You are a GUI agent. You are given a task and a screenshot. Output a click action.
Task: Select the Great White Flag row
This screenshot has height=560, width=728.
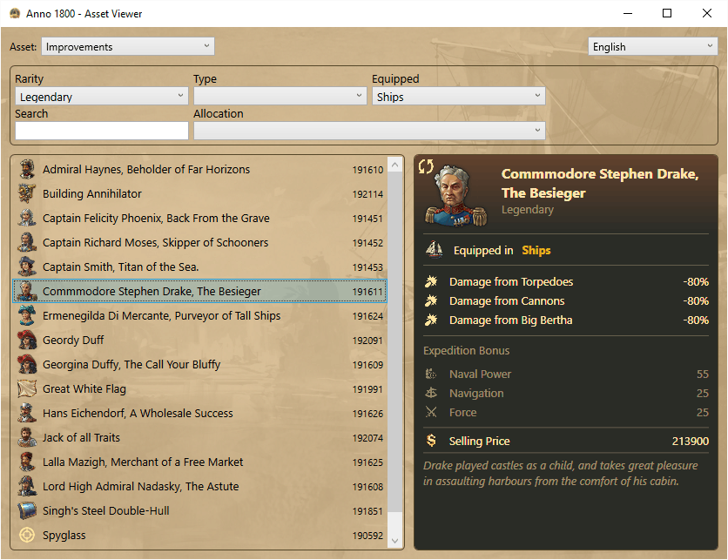199,388
